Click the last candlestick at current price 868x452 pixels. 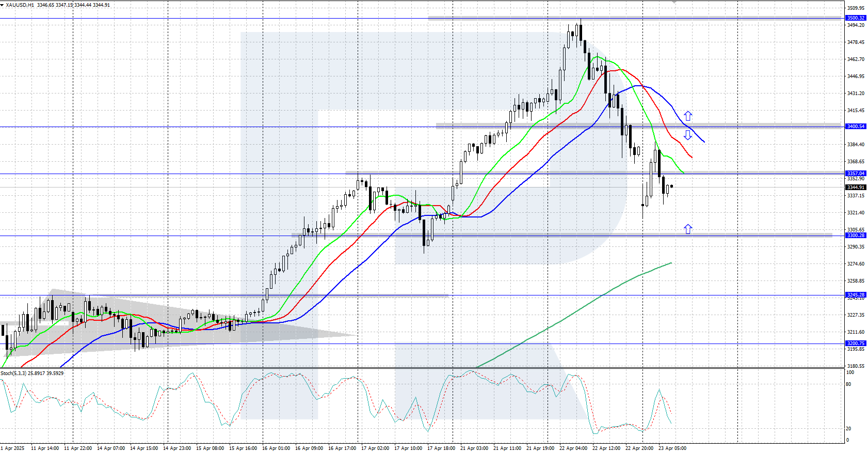coord(671,186)
